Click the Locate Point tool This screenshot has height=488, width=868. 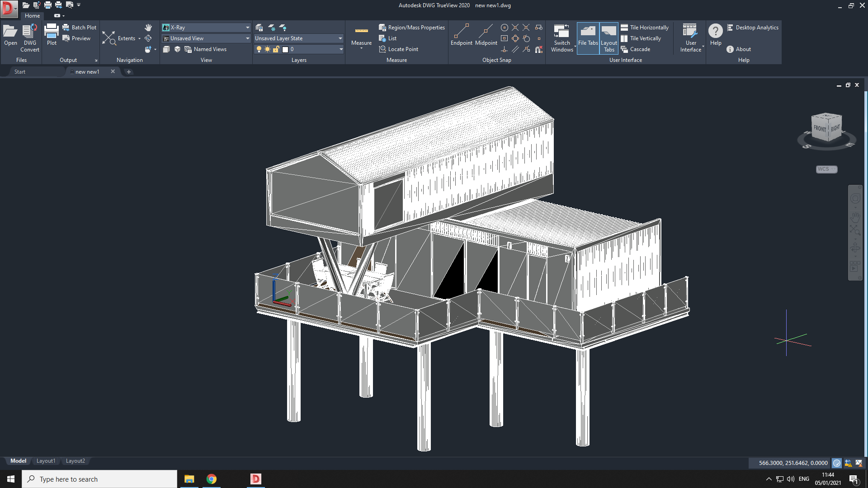(398, 49)
